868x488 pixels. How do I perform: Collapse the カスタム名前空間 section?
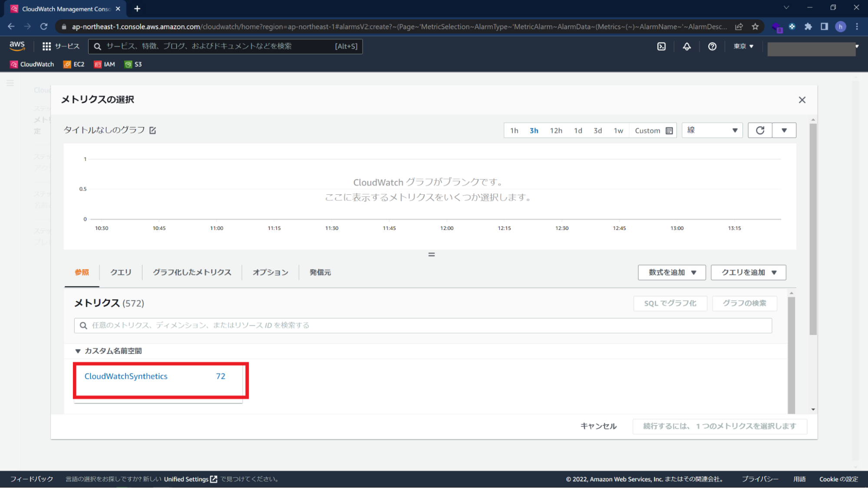click(78, 351)
